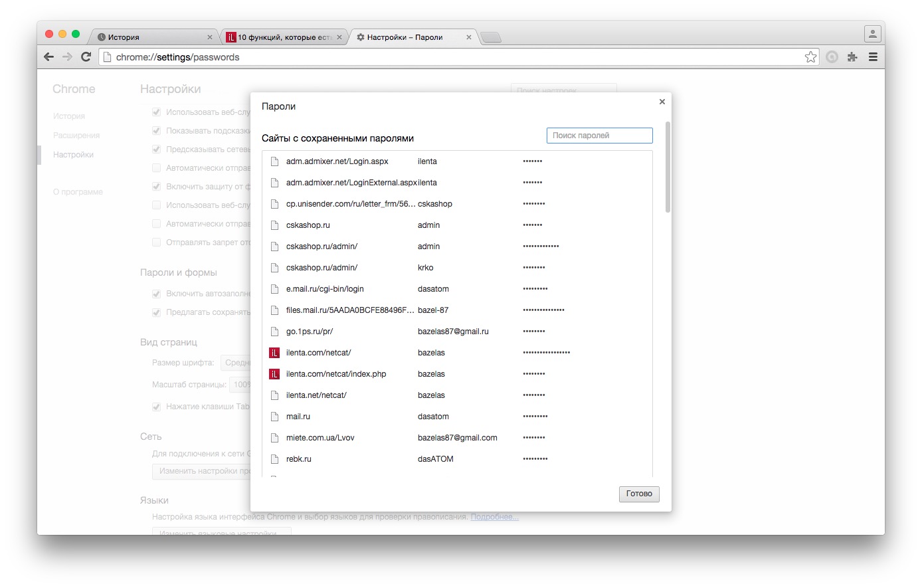
Task: Open Расширения in Chrome sidebar
Action: coord(76,136)
